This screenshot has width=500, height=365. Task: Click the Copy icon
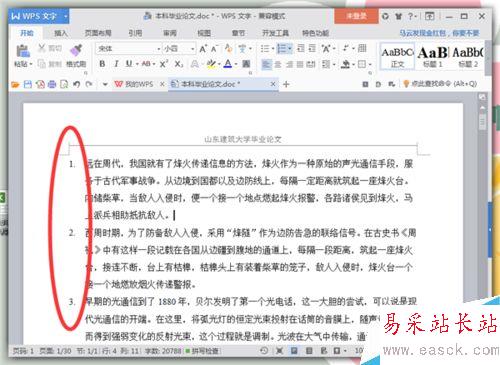pyautogui.click(x=42, y=63)
